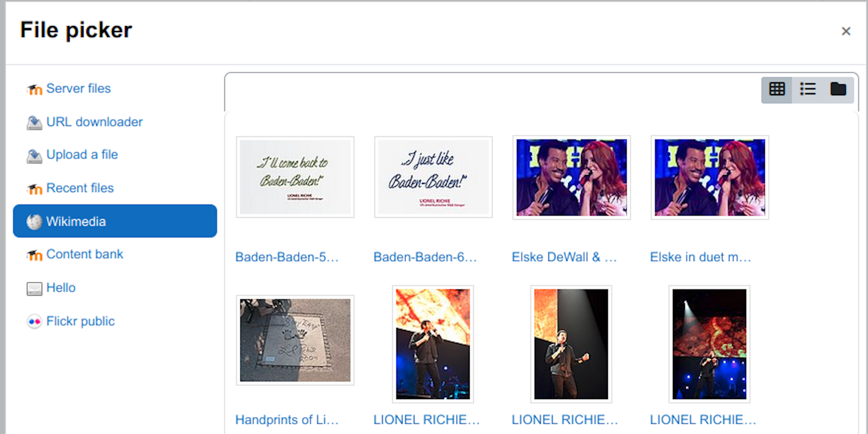Switch to icon grid view
This screenshot has width=868, height=434.
click(x=777, y=89)
